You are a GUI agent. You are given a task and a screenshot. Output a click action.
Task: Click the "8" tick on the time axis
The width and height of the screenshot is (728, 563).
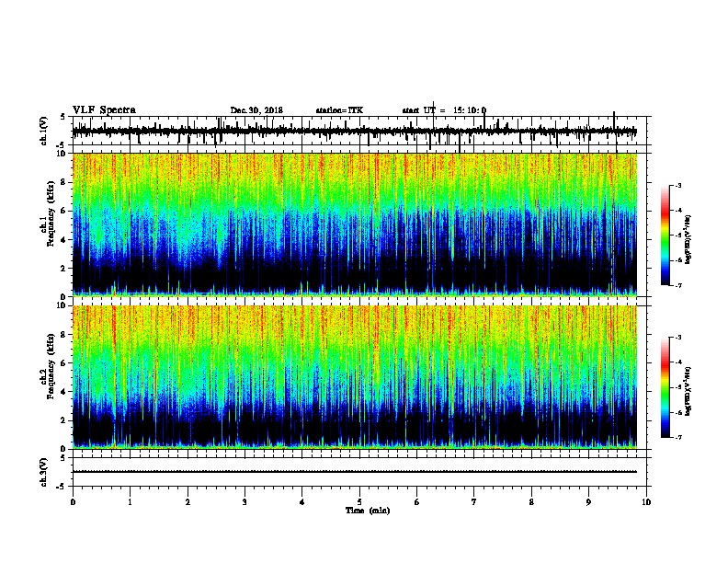[x=531, y=502]
